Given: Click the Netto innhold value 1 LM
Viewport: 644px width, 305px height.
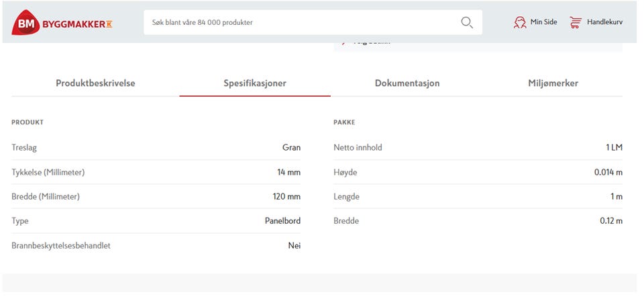Looking at the screenshot, I should [x=613, y=148].
